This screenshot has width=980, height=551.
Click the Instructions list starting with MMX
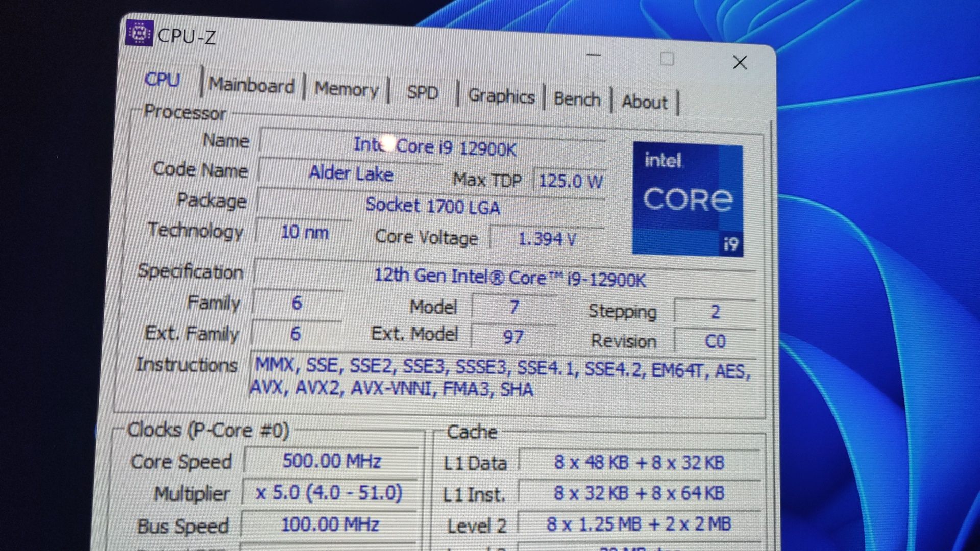(503, 379)
